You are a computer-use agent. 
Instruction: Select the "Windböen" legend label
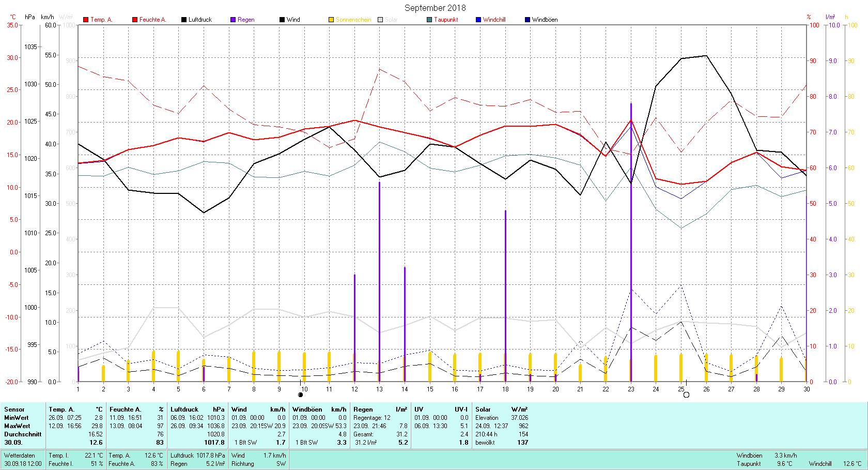coord(545,20)
